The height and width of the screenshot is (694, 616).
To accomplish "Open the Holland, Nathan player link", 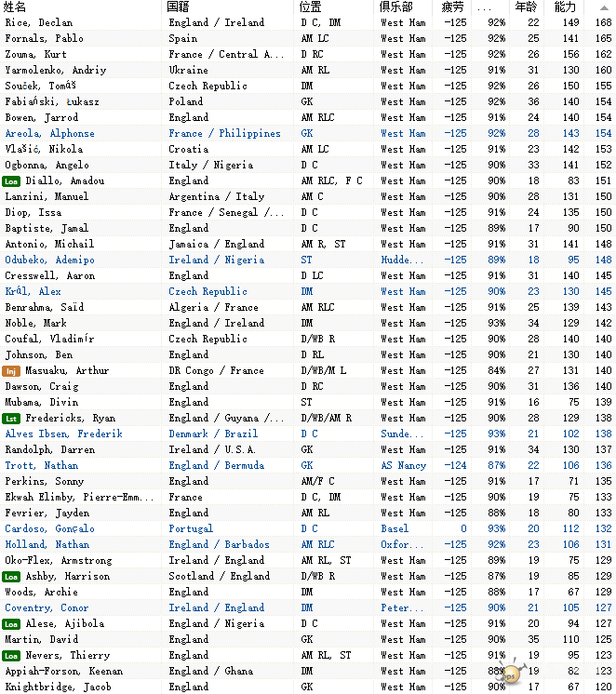I will coord(47,545).
